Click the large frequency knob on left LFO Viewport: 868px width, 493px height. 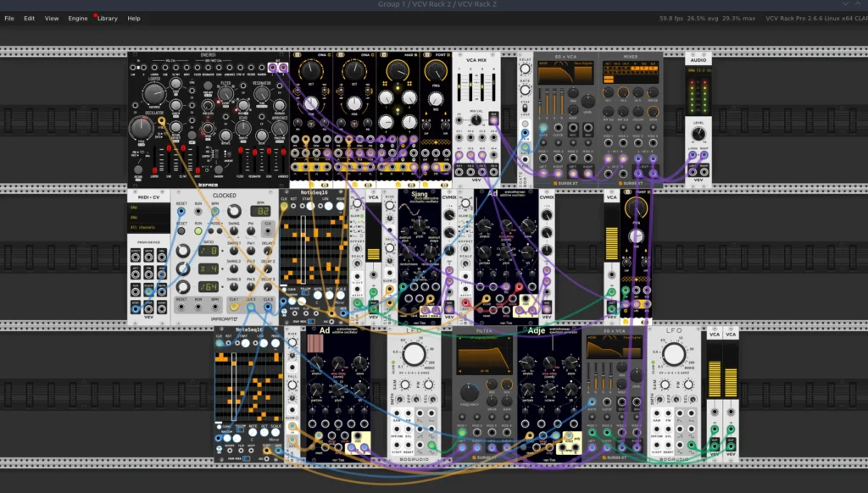(414, 355)
